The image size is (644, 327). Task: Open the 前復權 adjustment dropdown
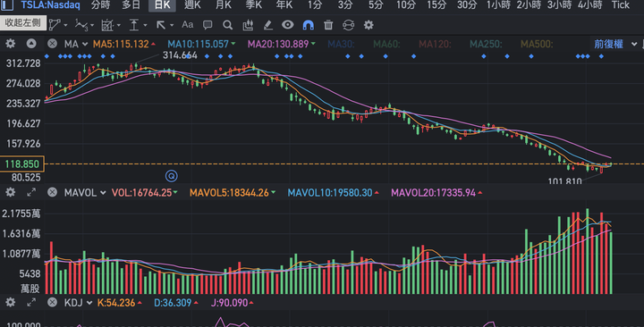coord(615,44)
